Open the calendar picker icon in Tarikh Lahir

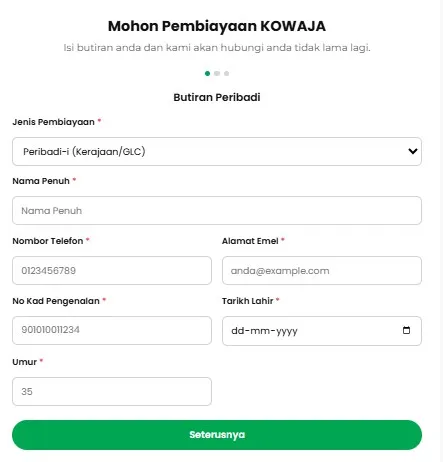[x=406, y=330]
